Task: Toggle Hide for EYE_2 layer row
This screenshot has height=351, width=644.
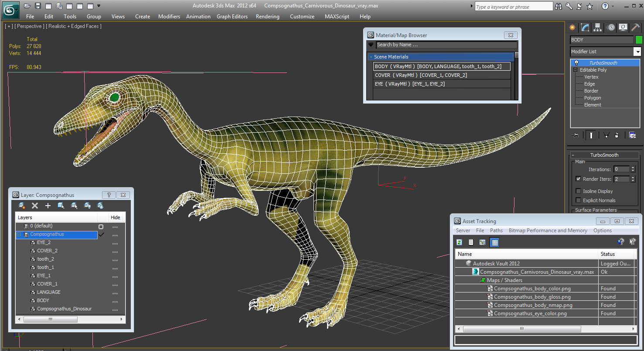Action: 115,243
